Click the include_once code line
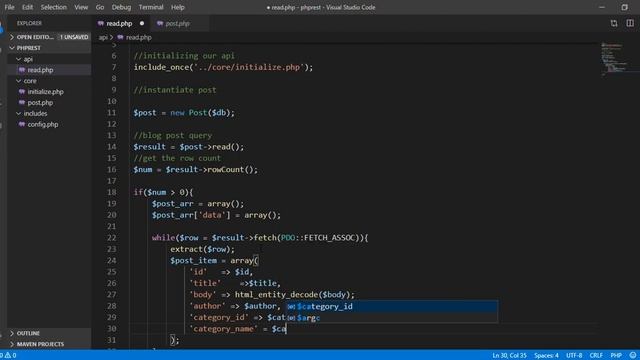This screenshot has height=360, width=640. 223,67
